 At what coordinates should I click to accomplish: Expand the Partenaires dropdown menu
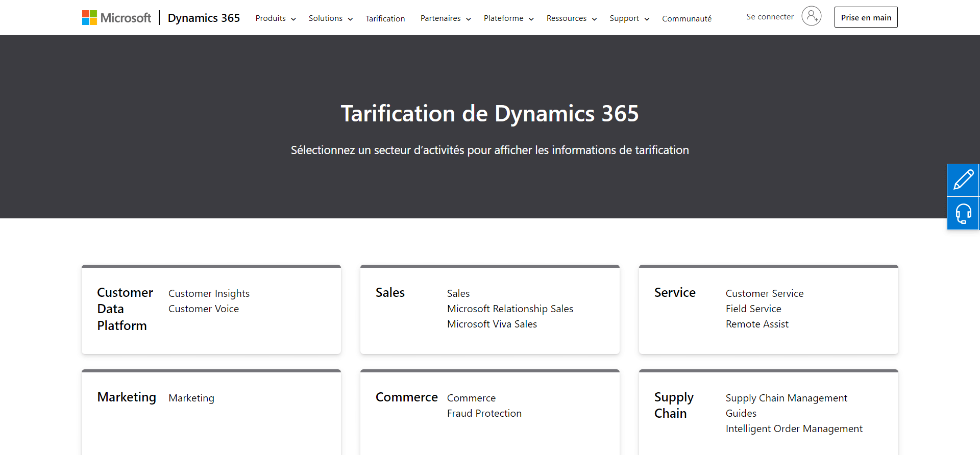pos(446,18)
